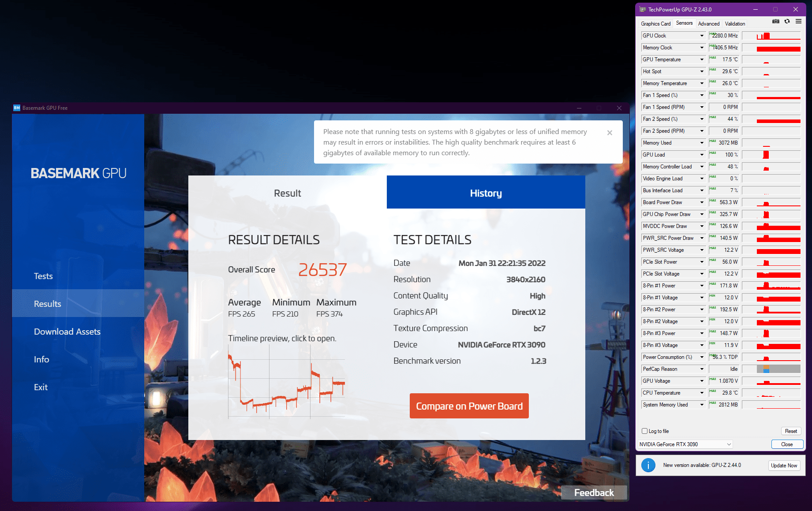The width and height of the screenshot is (812, 511).
Task: Click the 3072 MB Memory Used value
Action: pos(724,143)
